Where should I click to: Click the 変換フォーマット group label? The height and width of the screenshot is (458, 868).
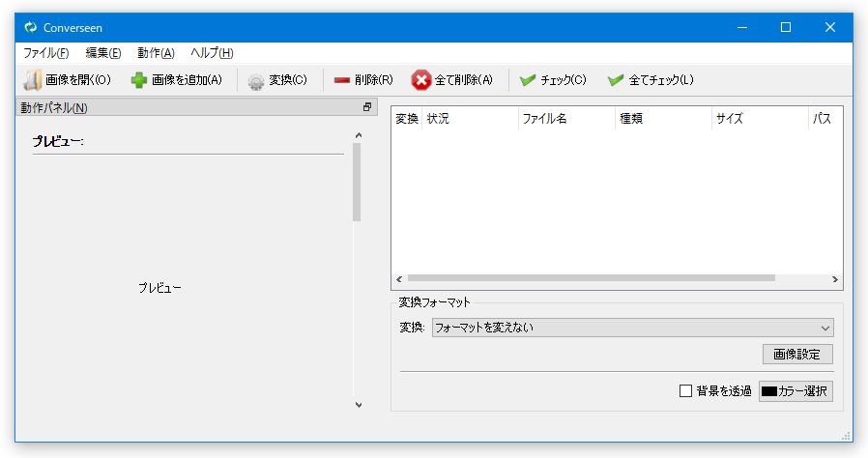(435, 302)
